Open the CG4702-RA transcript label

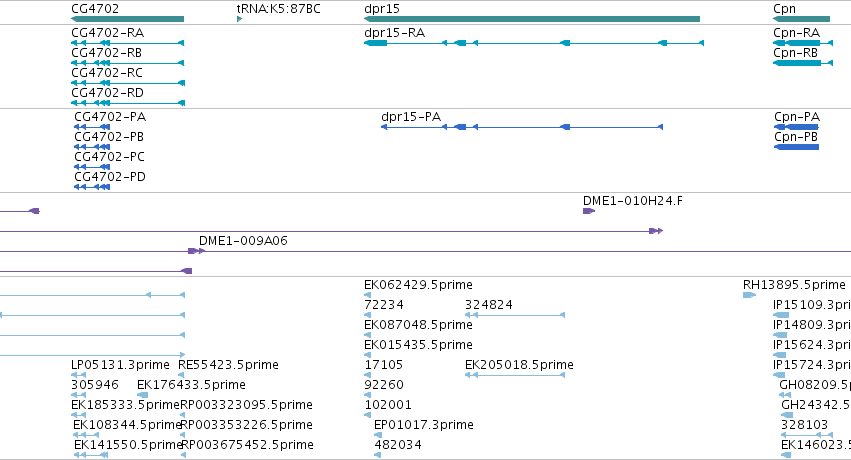(107, 33)
